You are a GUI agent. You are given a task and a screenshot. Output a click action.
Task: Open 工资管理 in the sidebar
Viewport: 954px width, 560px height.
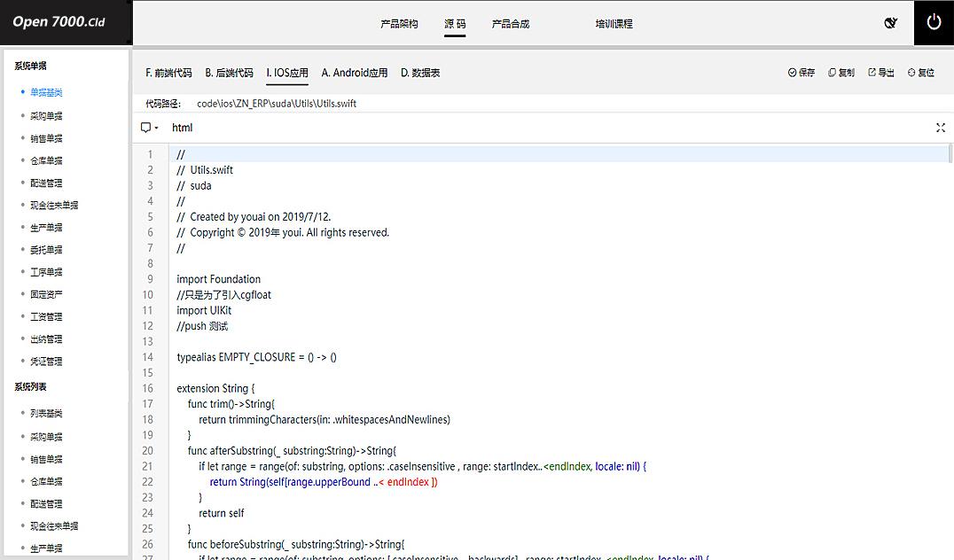pos(46,316)
